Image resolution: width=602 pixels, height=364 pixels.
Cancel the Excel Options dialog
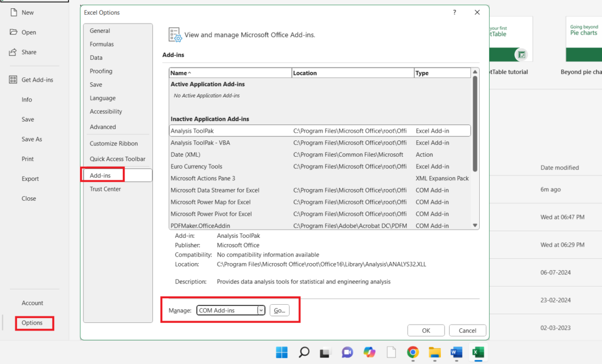tap(467, 331)
